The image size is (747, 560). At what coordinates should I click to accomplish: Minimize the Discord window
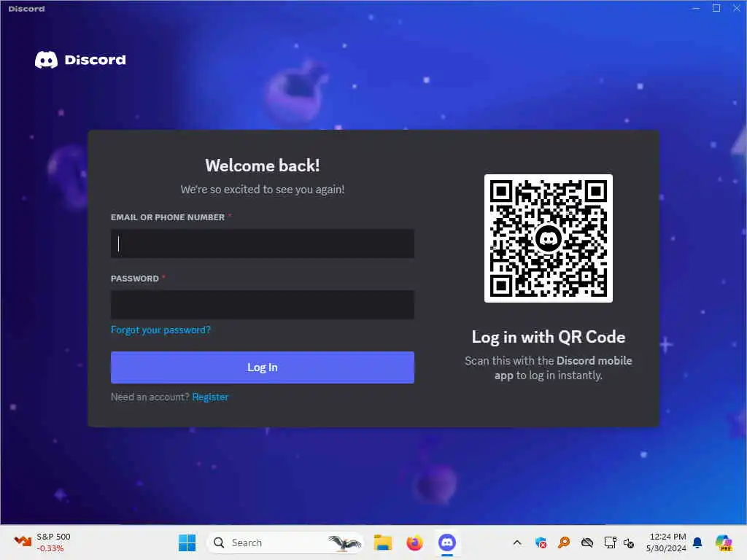pyautogui.click(x=696, y=8)
